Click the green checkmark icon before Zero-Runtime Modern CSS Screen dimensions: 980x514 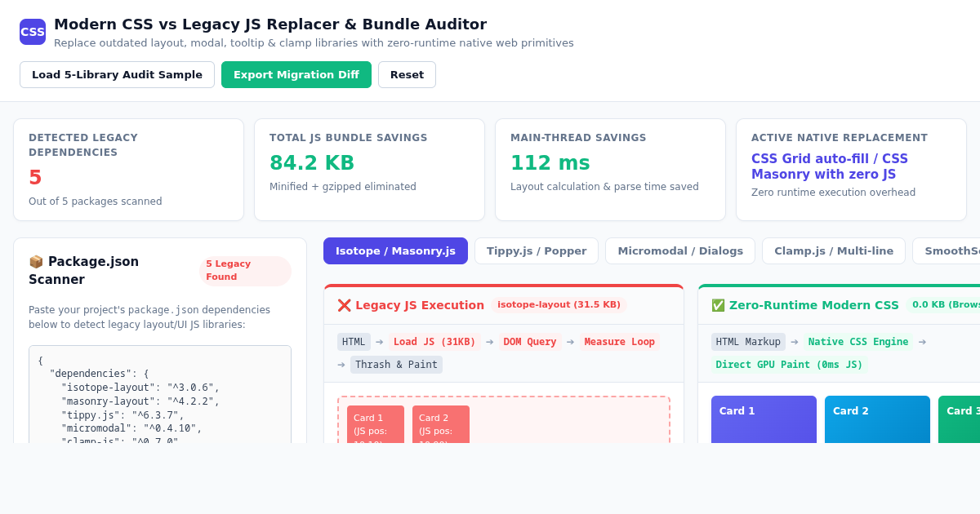[x=718, y=305]
